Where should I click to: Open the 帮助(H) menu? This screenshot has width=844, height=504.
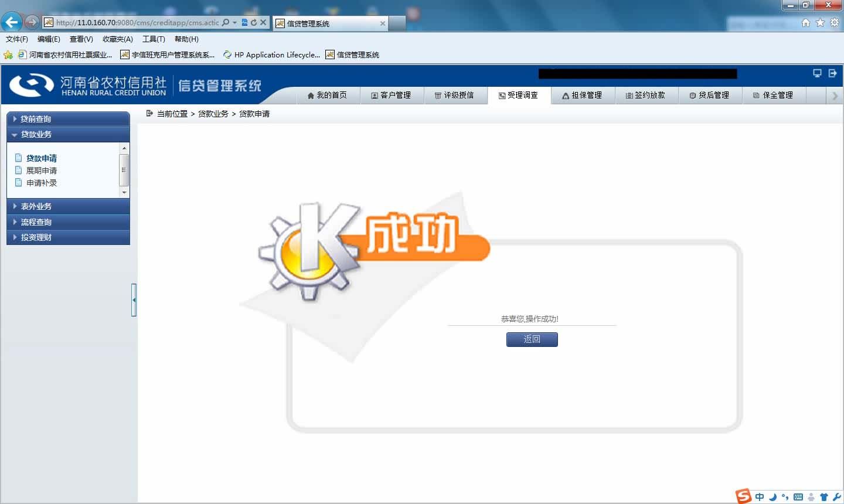tap(186, 39)
